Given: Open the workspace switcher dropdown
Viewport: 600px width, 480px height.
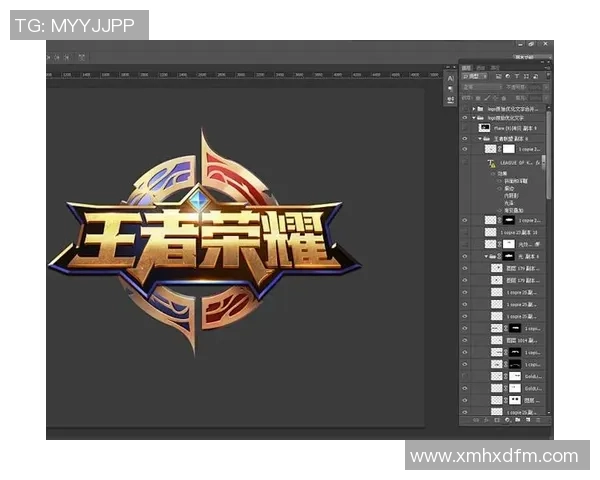Looking at the screenshot, I should point(531,57).
